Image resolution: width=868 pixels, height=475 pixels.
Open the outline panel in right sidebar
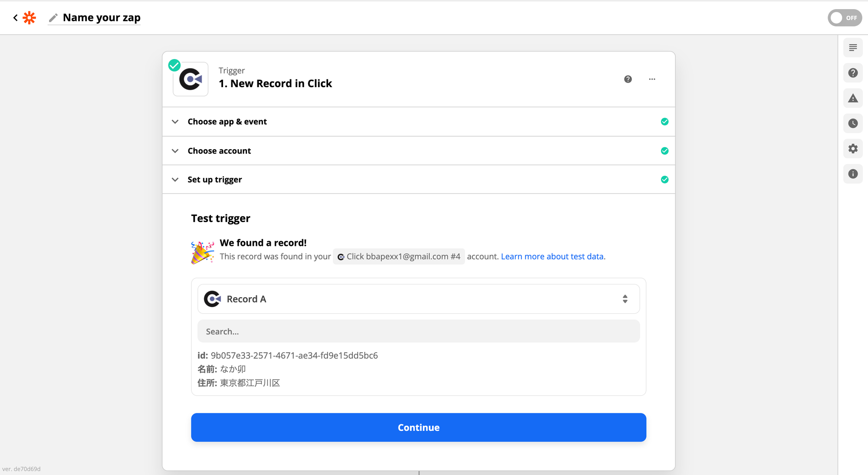pos(853,48)
